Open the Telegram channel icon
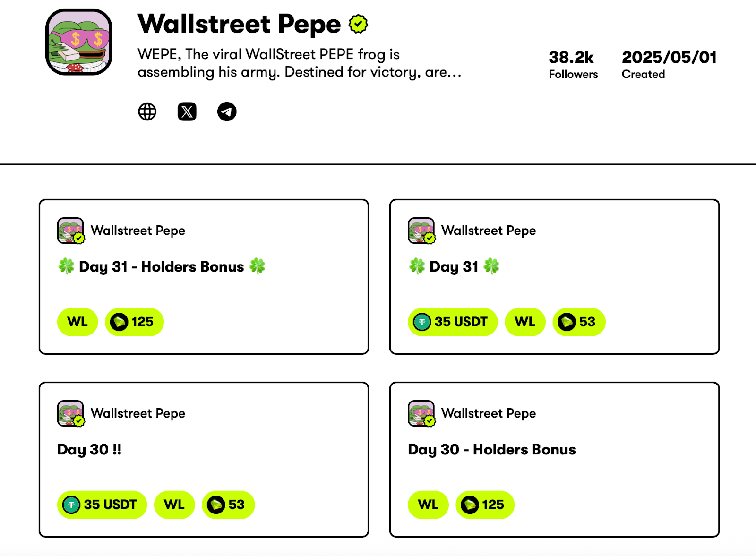Viewport: 756px width, 556px height. click(227, 112)
